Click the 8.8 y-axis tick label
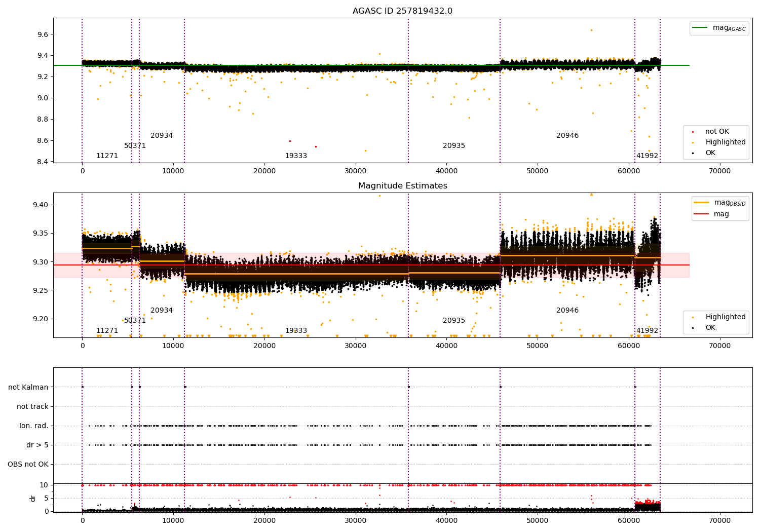Viewport: 760px width, 532px height. (x=43, y=120)
